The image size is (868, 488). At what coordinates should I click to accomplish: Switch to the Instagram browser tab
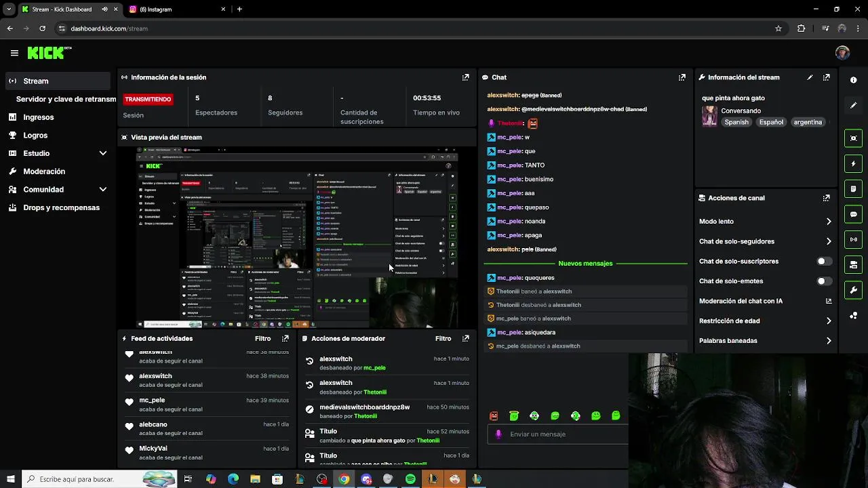[176, 9]
